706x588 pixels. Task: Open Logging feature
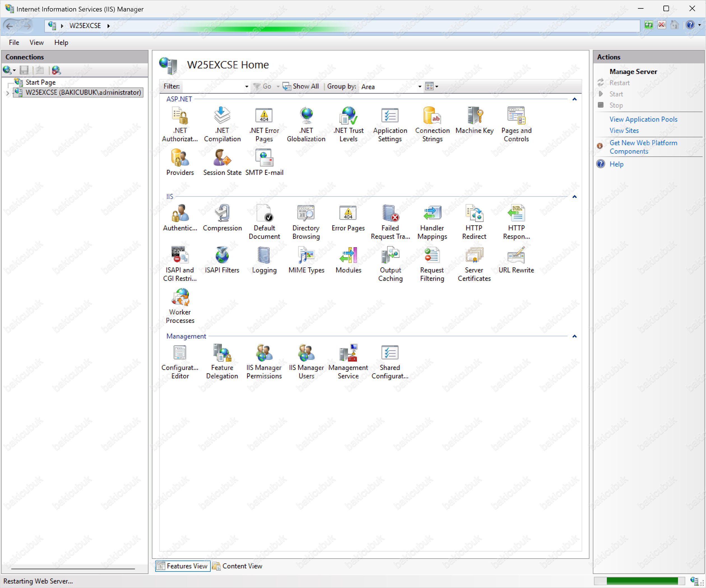point(264,260)
